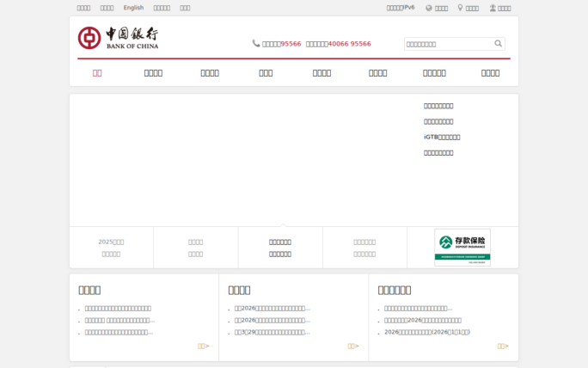Screen dimensions: 588x368
Task: Click the location pin icon in top bar
Action: pyautogui.click(x=461, y=8)
